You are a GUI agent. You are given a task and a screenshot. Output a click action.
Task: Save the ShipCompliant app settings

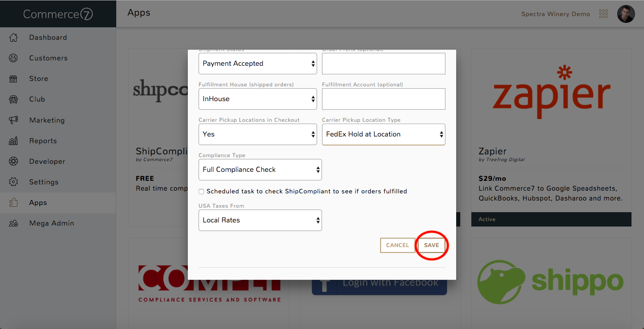pyautogui.click(x=431, y=245)
